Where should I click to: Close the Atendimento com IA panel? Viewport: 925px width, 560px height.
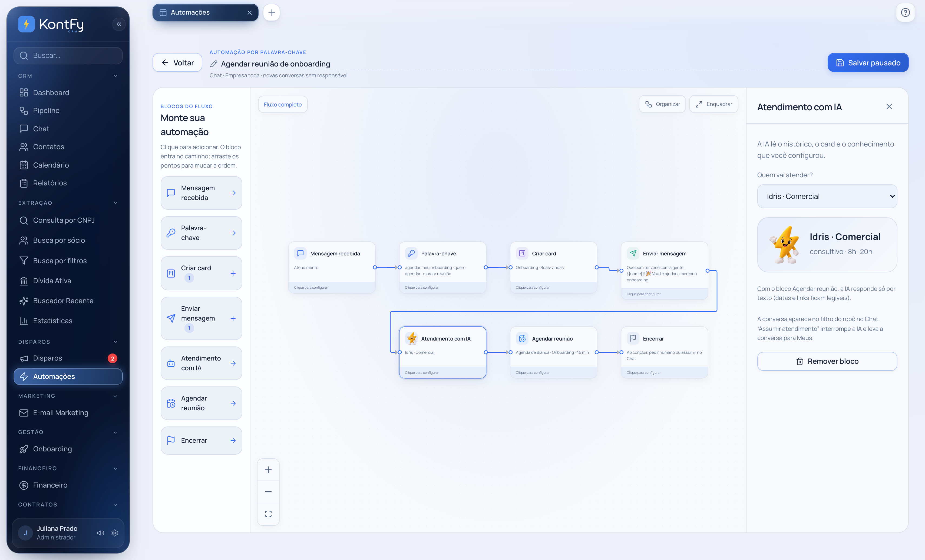coord(889,106)
